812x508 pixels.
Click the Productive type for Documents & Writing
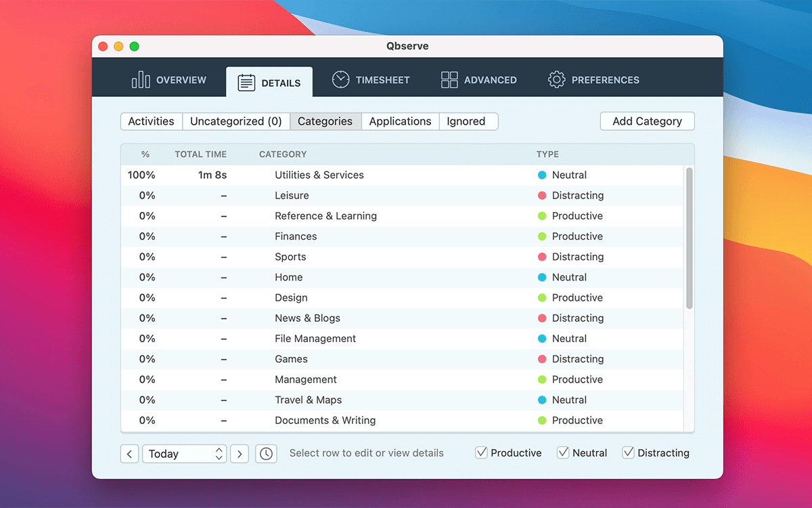pyautogui.click(x=577, y=420)
